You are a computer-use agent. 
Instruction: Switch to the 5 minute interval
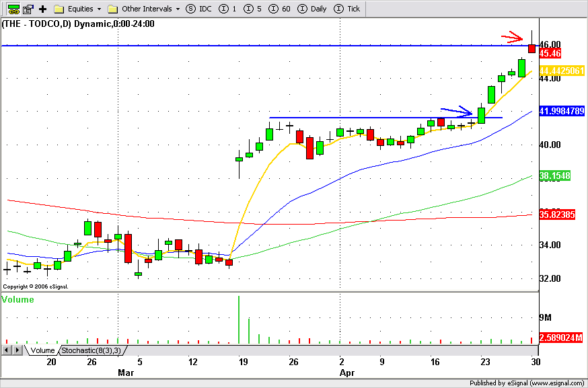coord(253,9)
